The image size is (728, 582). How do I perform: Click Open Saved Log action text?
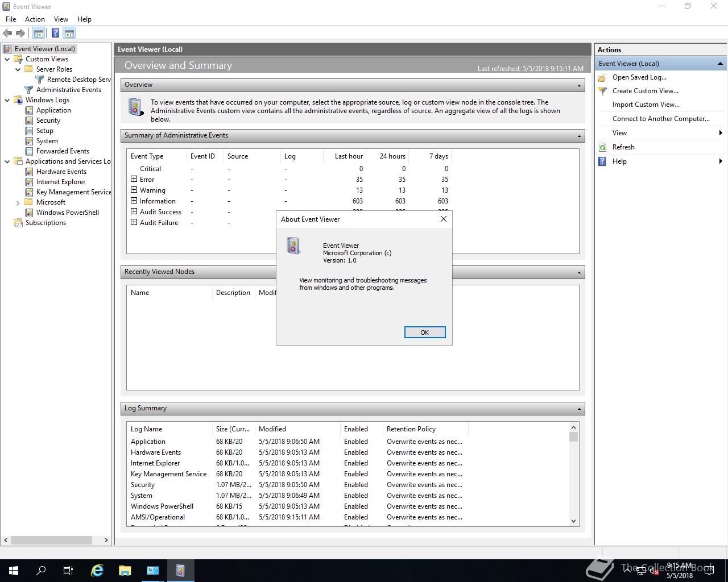(x=639, y=77)
